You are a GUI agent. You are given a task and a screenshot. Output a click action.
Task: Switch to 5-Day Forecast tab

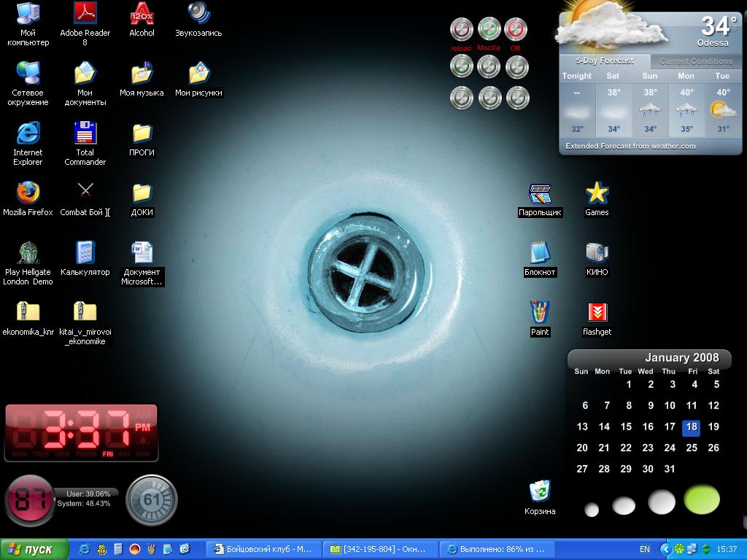[604, 61]
